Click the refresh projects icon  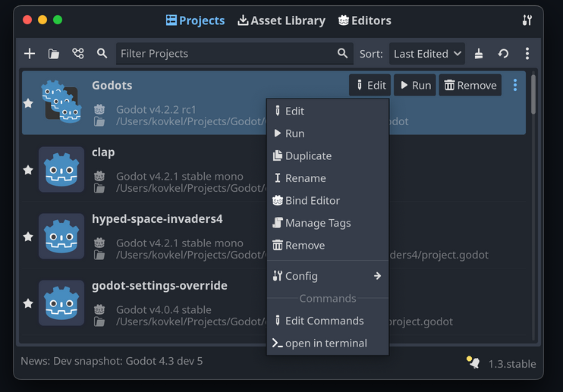(x=503, y=54)
